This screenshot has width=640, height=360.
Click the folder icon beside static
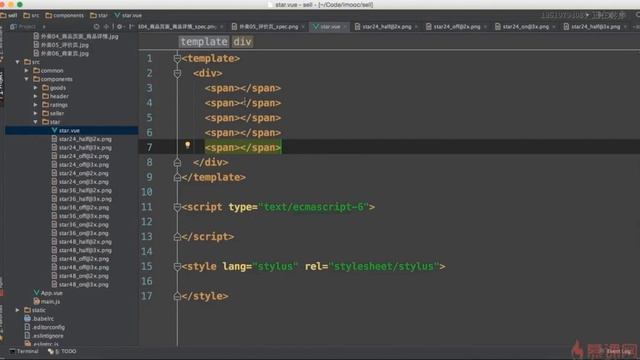27,310
